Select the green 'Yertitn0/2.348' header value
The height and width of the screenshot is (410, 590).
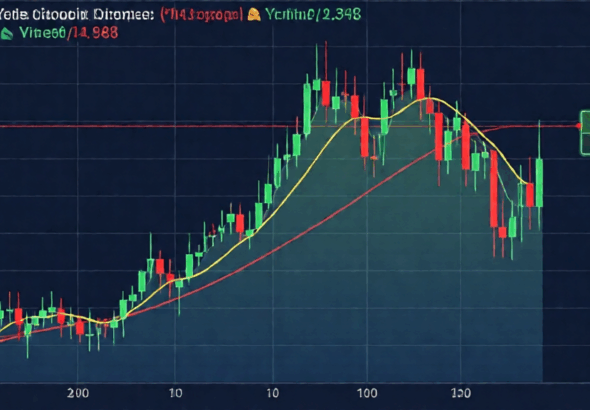pyautogui.click(x=313, y=14)
